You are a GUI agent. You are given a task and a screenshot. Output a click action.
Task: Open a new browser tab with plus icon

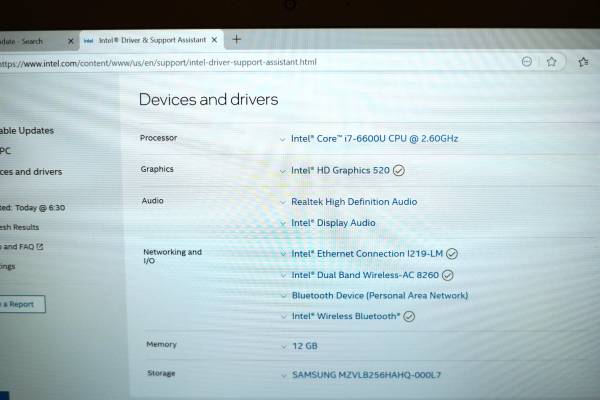pos(236,39)
